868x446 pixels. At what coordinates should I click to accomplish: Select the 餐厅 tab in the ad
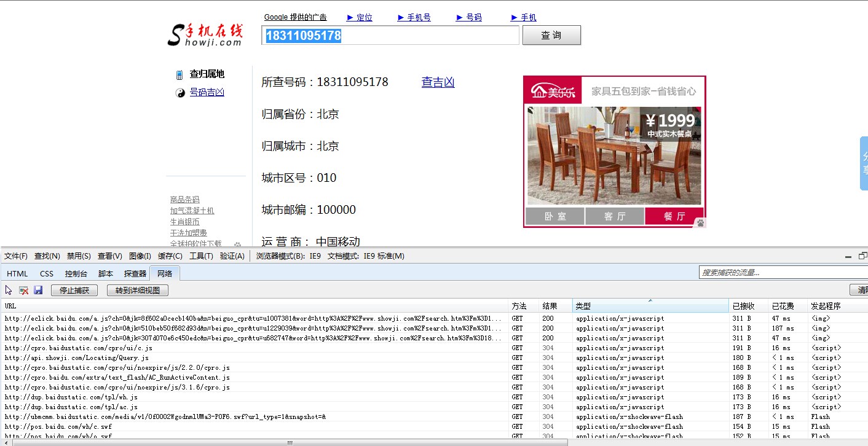[674, 216]
